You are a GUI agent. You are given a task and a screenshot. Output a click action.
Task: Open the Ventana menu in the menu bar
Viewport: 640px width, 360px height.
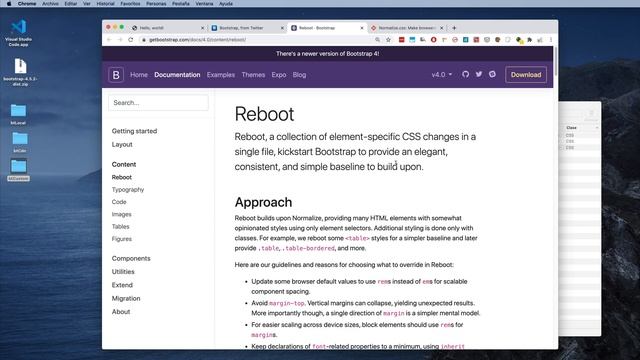[x=204, y=3]
